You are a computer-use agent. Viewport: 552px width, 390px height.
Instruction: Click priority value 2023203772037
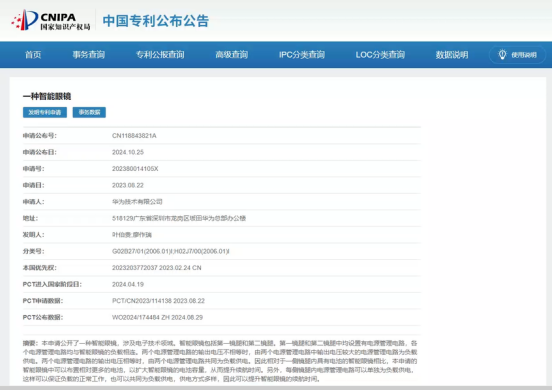(157, 268)
